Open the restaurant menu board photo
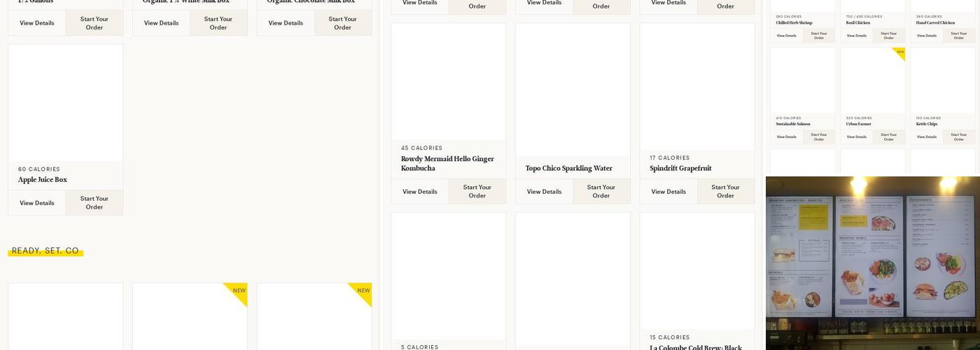 click(873, 263)
